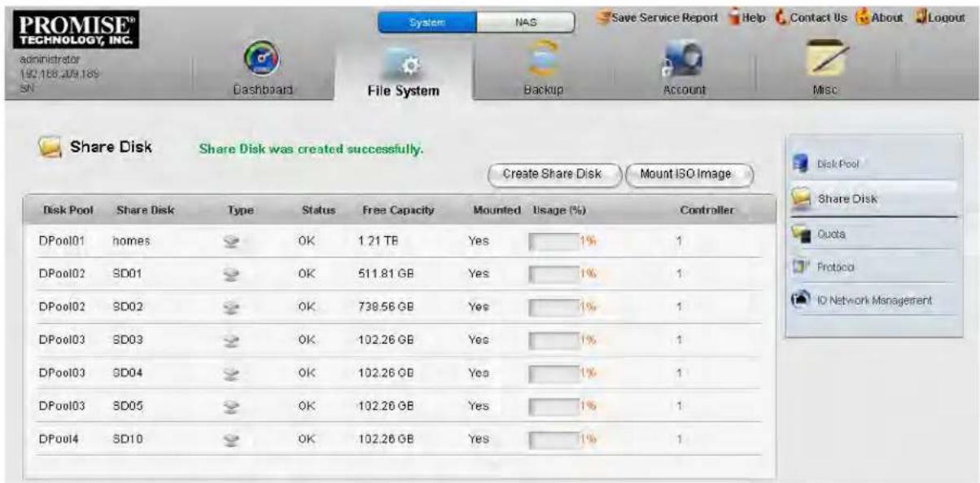980x483 pixels.
Task: Click the Controller column header
Action: 708,211
